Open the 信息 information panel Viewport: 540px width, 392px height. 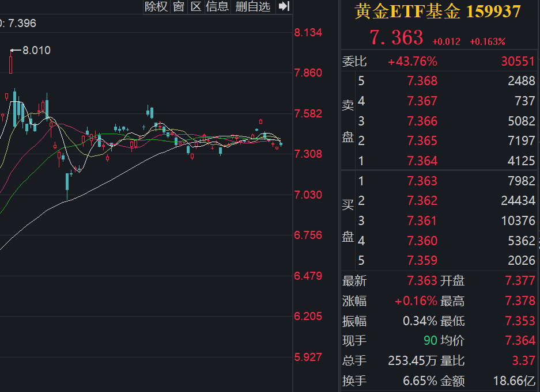click(217, 7)
